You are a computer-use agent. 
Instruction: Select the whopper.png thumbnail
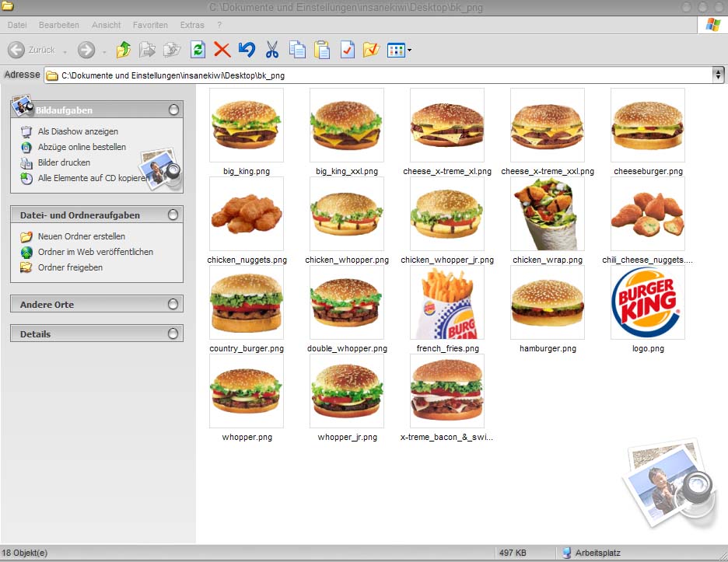(x=247, y=391)
